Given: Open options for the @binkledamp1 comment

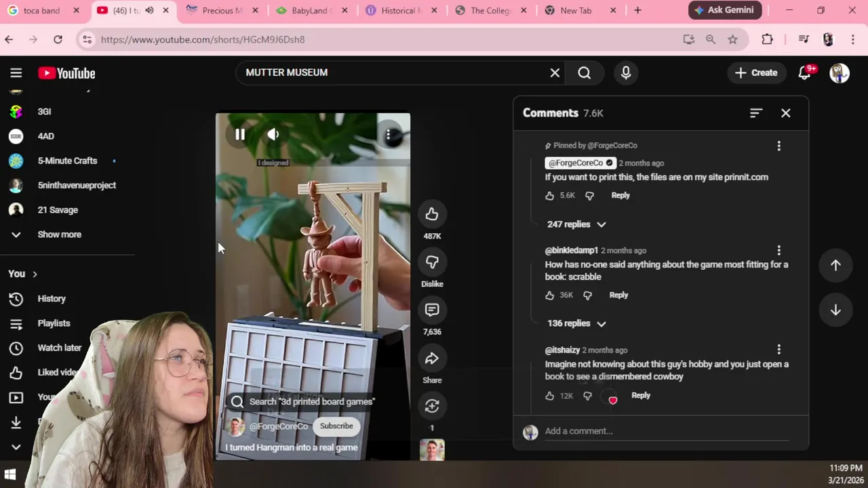Looking at the screenshot, I should click(x=778, y=251).
